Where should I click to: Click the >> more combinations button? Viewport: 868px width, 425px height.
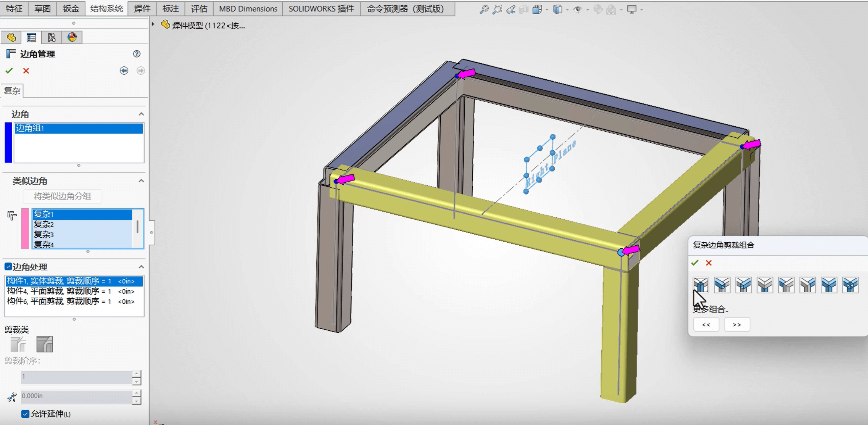(737, 325)
